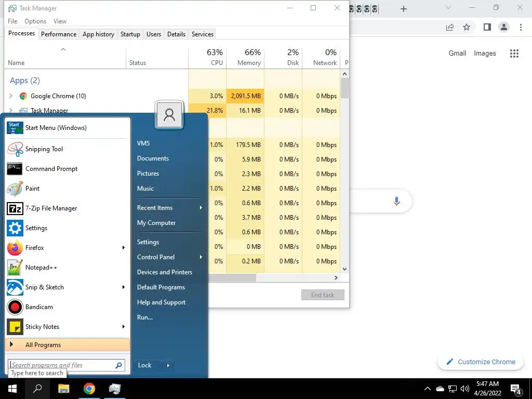Click the user account picture in the start menu

(x=169, y=115)
